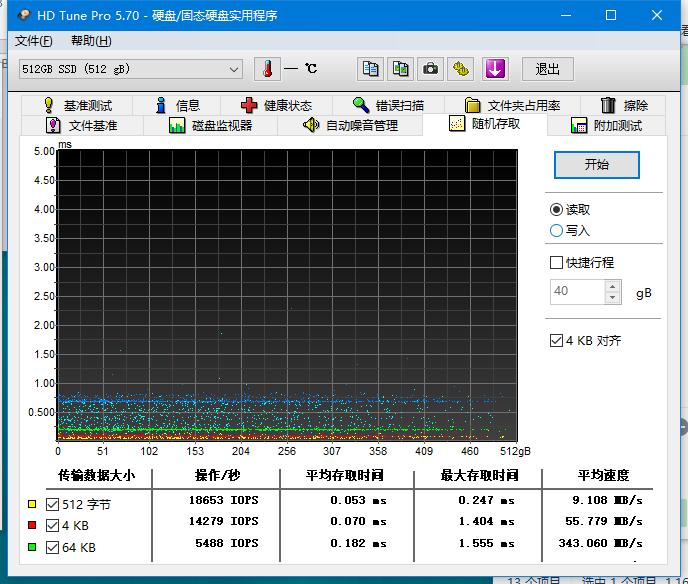Click the 平均存取时间 column header
This screenshot has height=584, width=688.
point(345,475)
